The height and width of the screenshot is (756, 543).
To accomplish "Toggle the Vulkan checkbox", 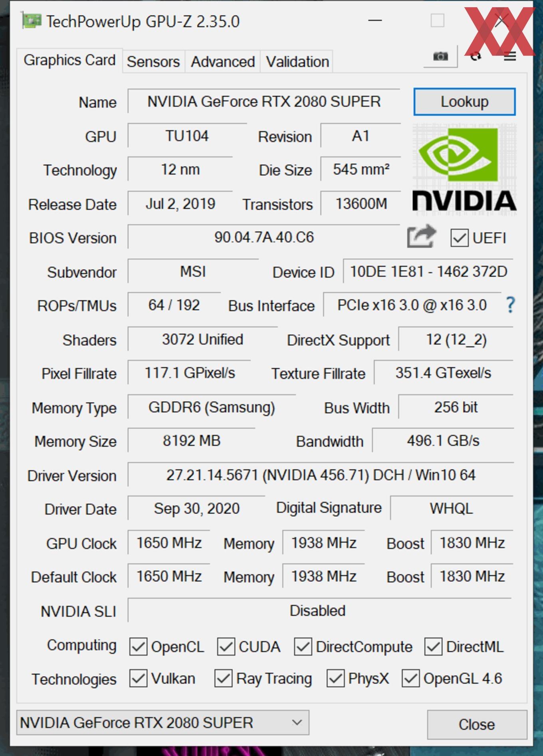I will (138, 679).
